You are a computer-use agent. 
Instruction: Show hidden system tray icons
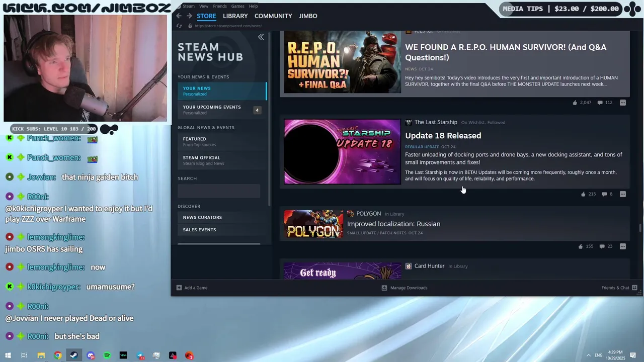(x=589, y=355)
